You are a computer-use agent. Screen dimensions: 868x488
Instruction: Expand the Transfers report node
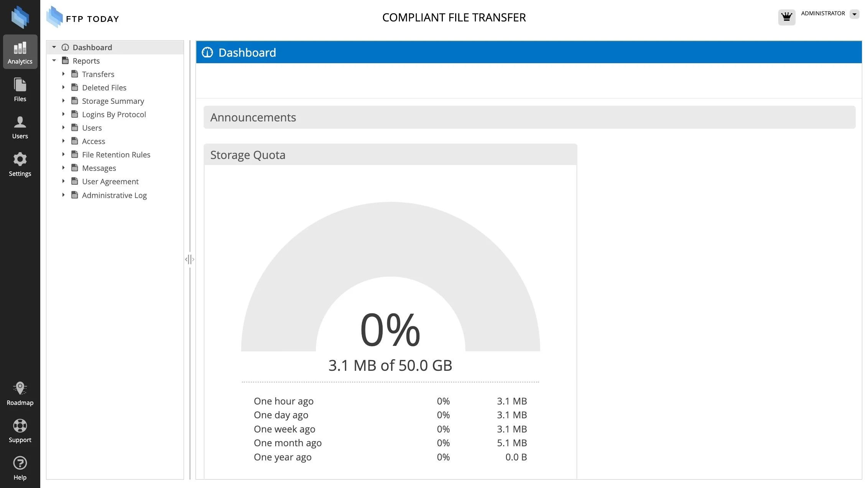point(63,74)
